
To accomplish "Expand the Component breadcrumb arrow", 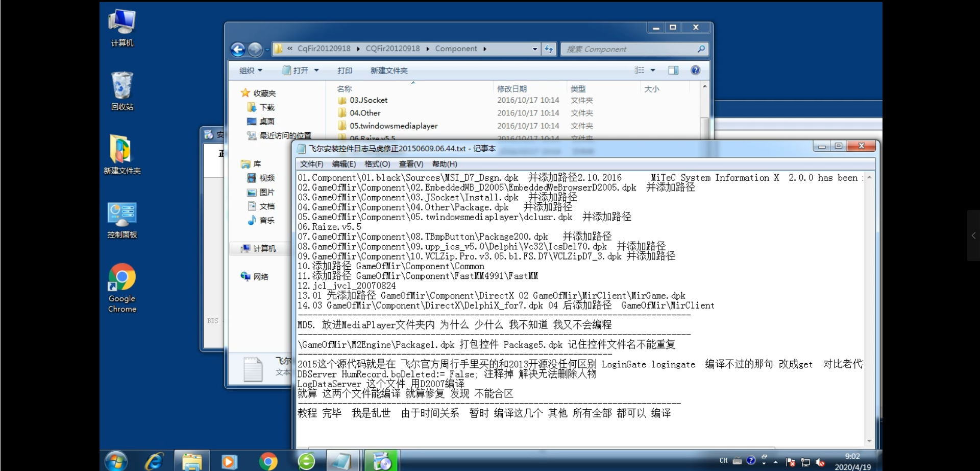I will pos(484,49).
